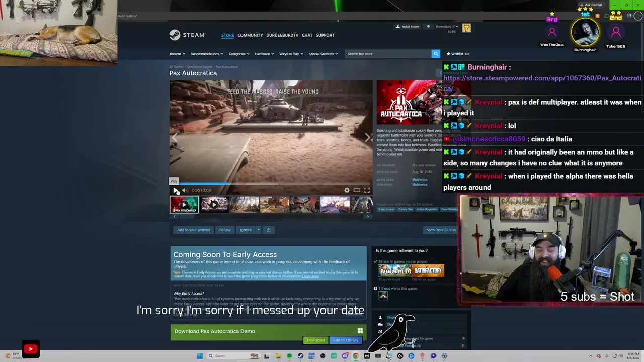Expand the Browse menu
The width and height of the screenshot is (644, 362).
pyautogui.click(x=177, y=54)
